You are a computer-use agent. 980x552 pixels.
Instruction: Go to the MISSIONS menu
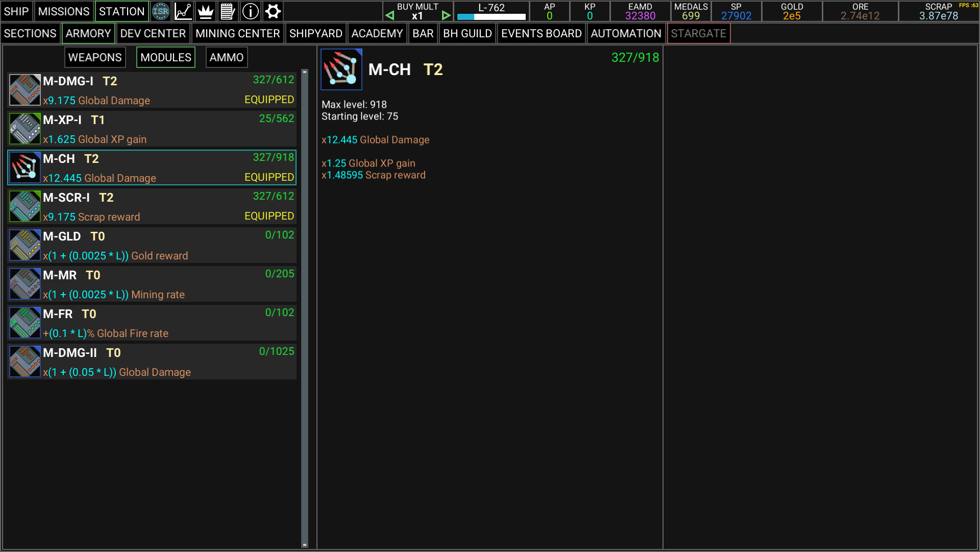[x=63, y=11]
